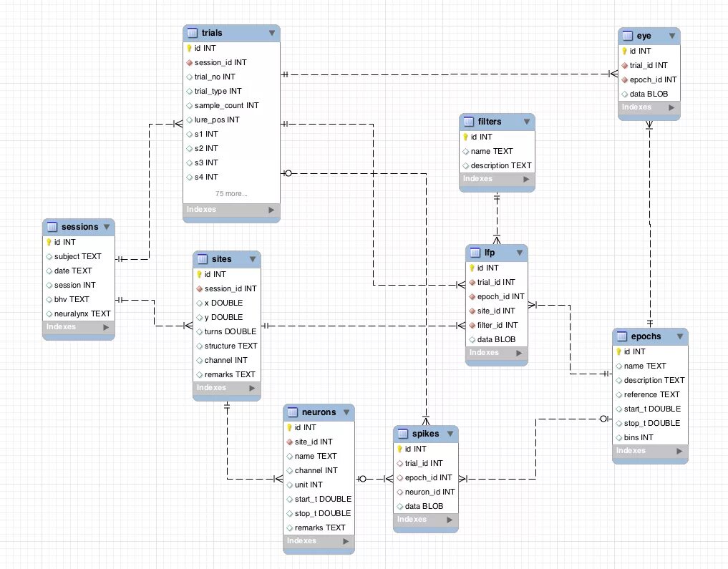Expand Indexes section of filters table
The height and width of the screenshot is (569, 728).
(x=526, y=179)
